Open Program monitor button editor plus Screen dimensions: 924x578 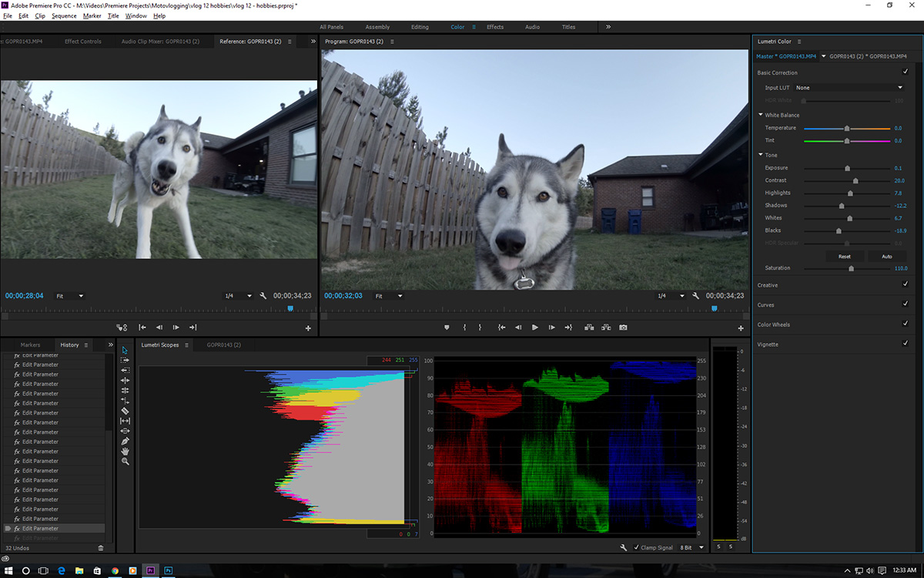click(x=741, y=328)
